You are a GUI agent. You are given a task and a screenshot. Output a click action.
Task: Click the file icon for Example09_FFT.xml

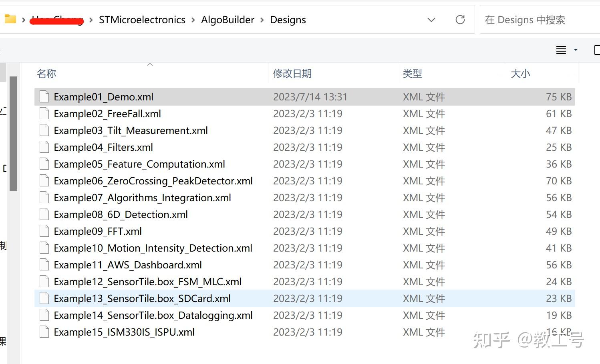[x=44, y=231]
